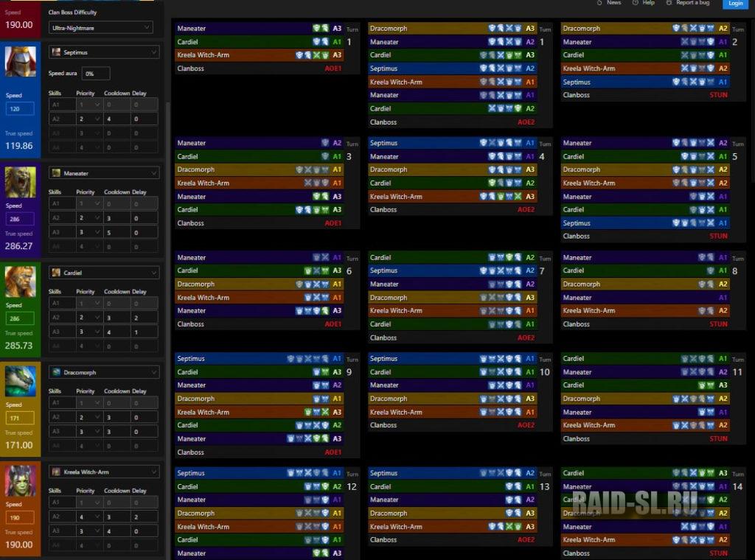This screenshot has height=560, width=755.
Task: Open the Septimus champion selector dropdown
Action: tap(104, 52)
